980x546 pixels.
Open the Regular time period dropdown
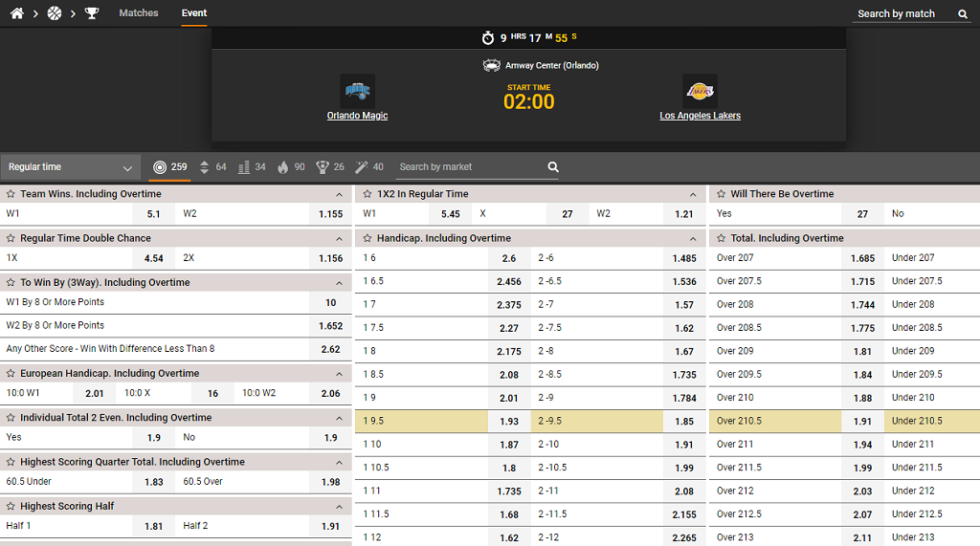(x=71, y=166)
